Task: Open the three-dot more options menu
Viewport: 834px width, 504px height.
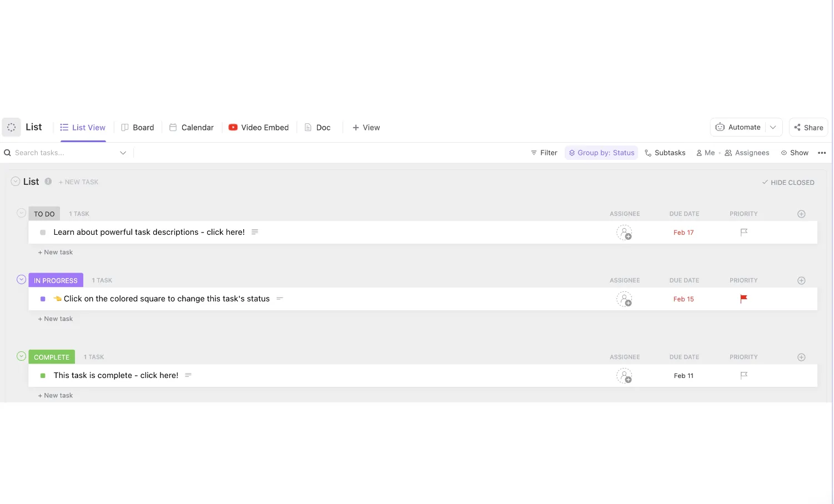Action: point(822,153)
